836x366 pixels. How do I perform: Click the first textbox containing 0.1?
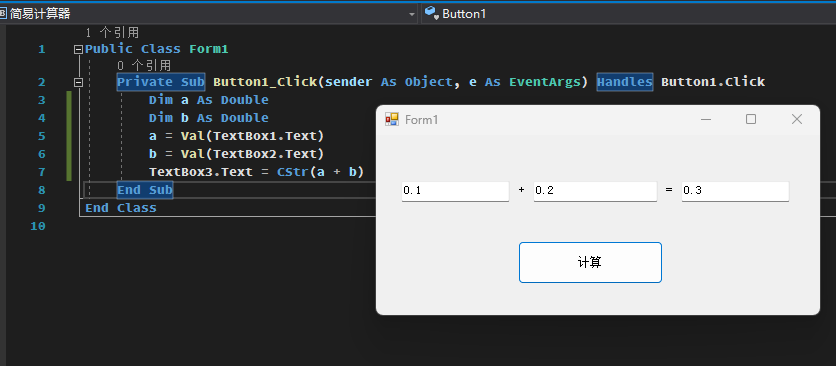pyautogui.click(x=455, y=191)
